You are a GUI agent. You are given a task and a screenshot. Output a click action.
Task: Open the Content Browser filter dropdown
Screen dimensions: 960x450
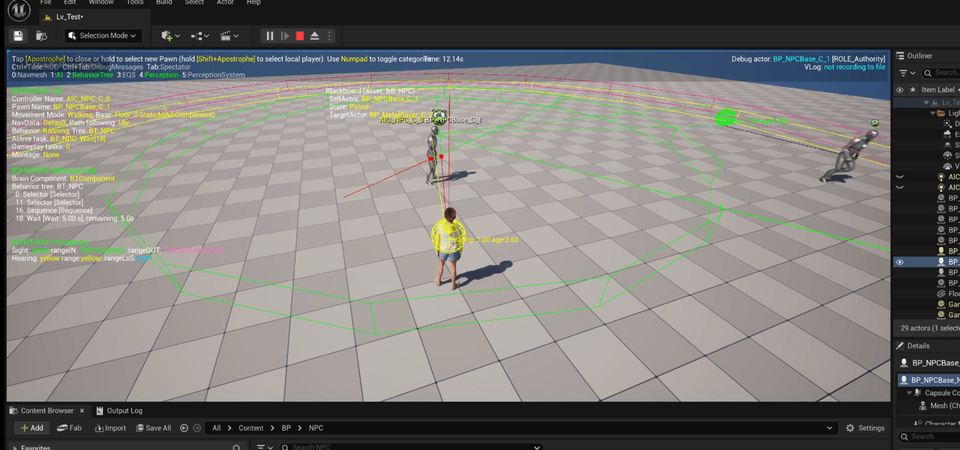coord(264,448)
